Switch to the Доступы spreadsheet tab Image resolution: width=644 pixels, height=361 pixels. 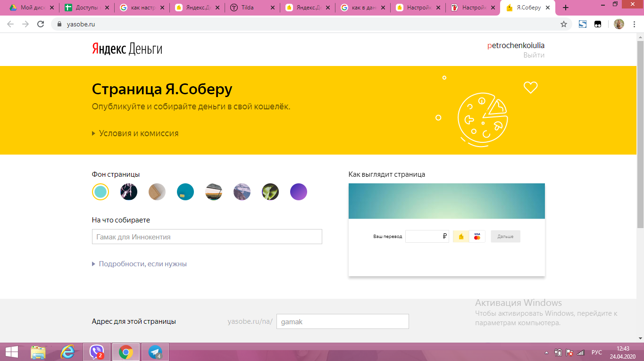[x=86, y=8]
